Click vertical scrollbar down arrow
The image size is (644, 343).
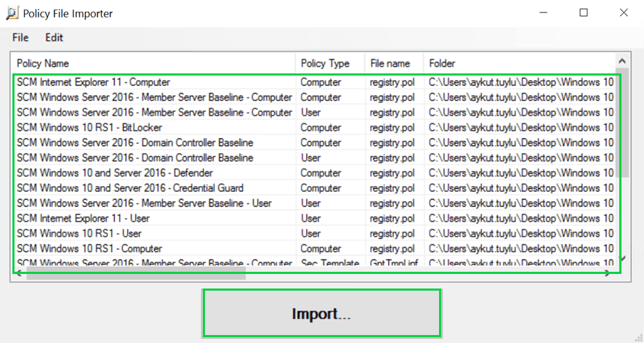[x=622, y=259]
